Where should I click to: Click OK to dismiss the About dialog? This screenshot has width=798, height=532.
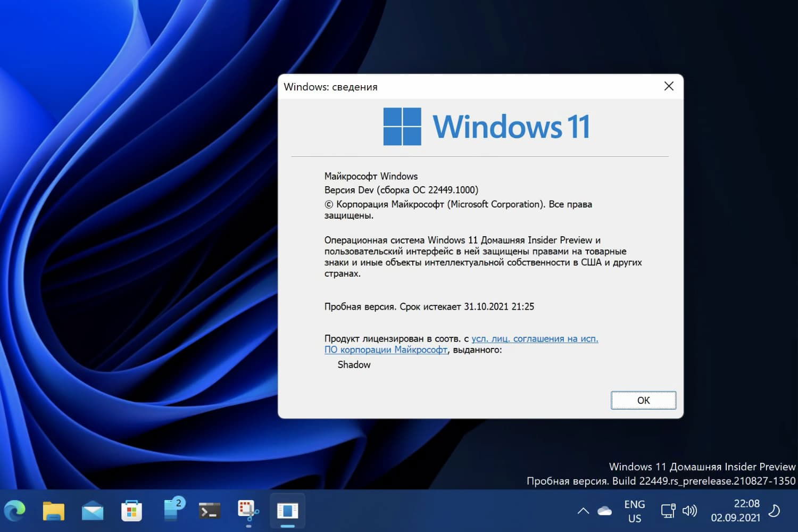(x=643, y=400)
